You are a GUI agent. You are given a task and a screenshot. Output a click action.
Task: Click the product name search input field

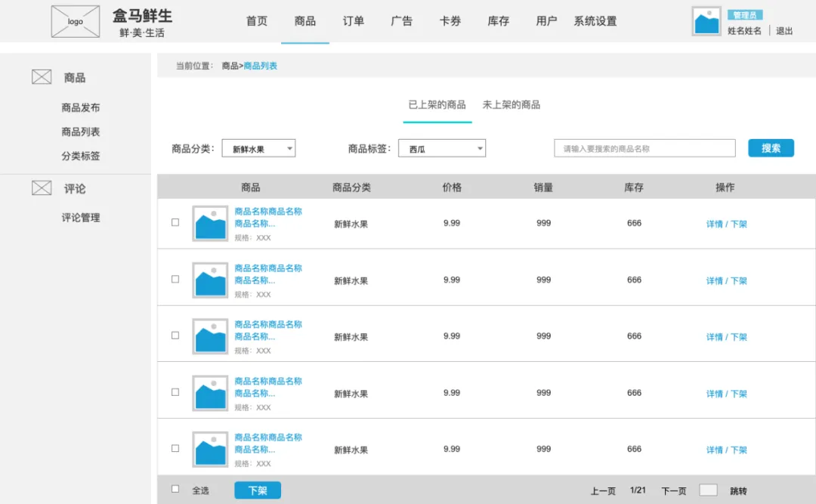643,148
